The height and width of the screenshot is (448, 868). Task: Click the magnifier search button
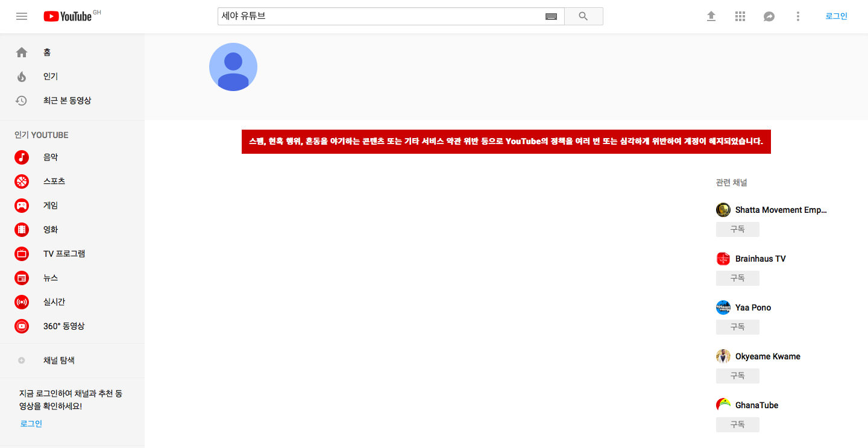pos(583,16)
